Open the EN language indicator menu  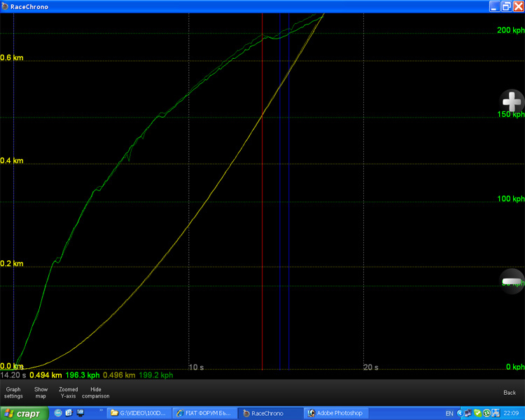click(x=449, y=413)
